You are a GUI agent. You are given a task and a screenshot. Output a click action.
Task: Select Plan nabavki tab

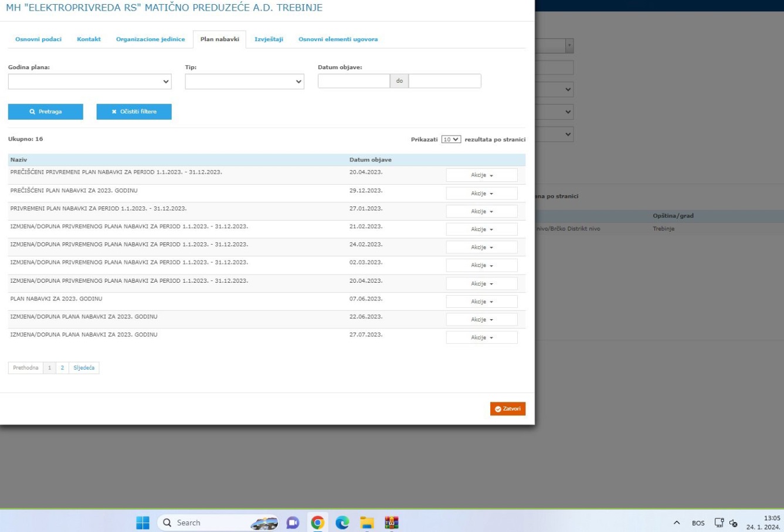click(x=219, y=39)
